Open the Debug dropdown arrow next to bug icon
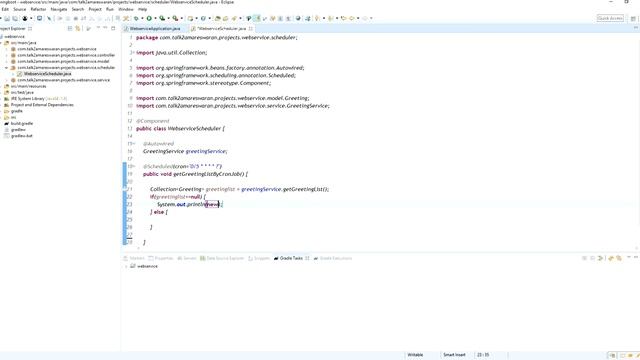 tap(142, 18)
